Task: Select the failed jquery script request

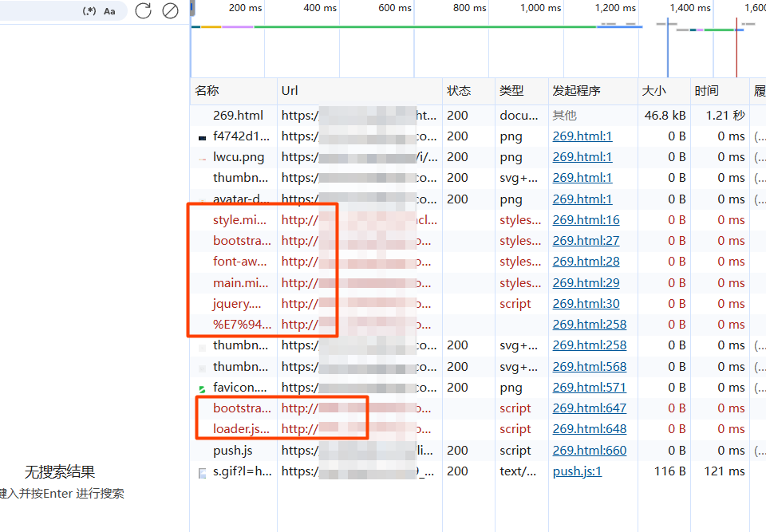Action: coord(237,304)
